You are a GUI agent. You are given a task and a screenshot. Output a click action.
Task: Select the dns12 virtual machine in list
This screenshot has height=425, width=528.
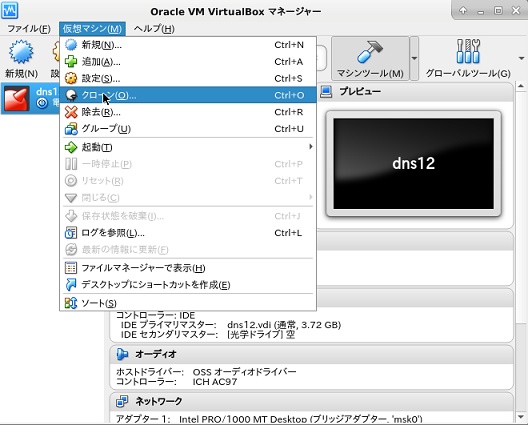point(30,98)
